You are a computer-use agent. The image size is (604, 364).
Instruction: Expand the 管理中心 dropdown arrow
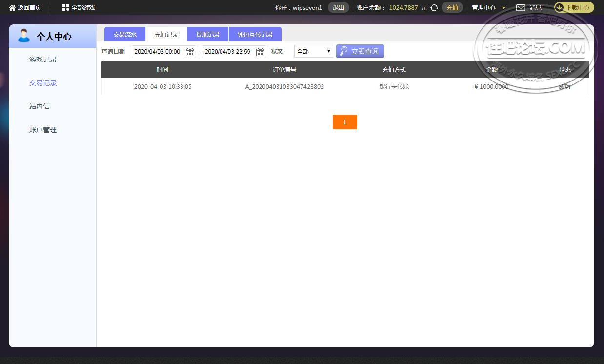[503, 8]
